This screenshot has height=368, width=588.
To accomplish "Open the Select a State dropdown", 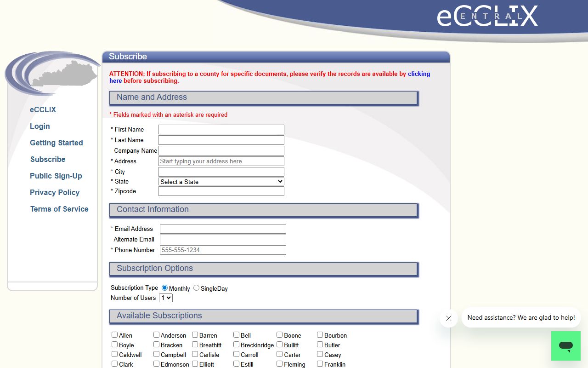I will click(221, 182).
